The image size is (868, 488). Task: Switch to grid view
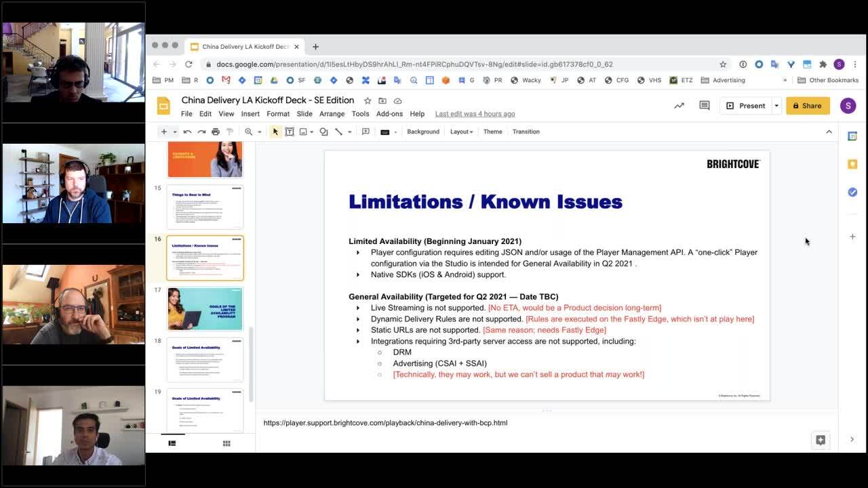pos(226,443)
